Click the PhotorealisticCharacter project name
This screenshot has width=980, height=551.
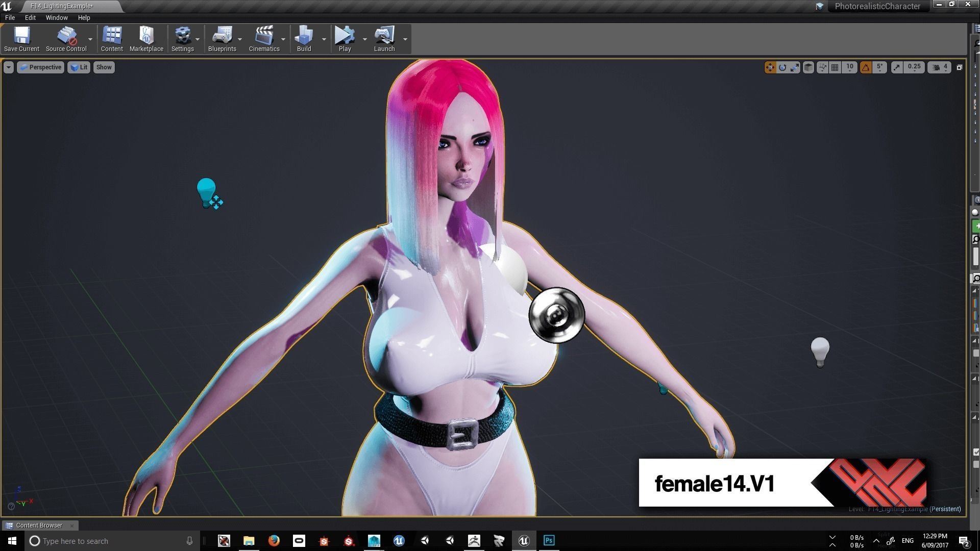coord(877,6)
